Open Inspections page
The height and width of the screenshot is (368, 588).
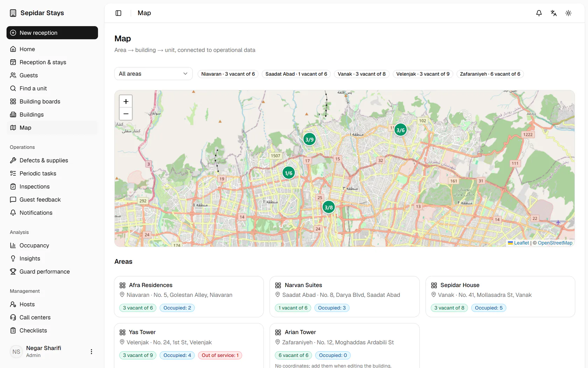[x=52, y=186]
